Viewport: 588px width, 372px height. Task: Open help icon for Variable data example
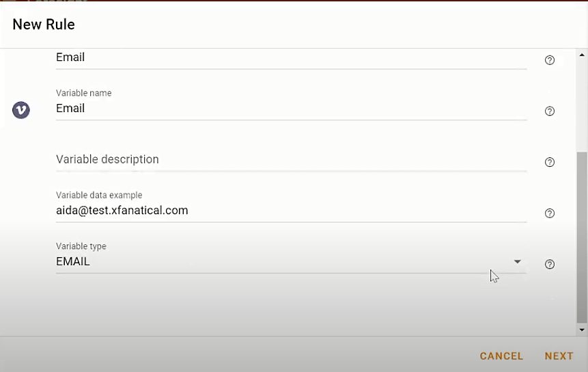click(549, 213)
